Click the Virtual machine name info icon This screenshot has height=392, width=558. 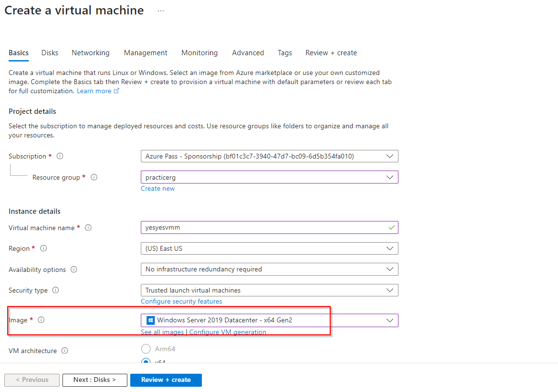88,228
